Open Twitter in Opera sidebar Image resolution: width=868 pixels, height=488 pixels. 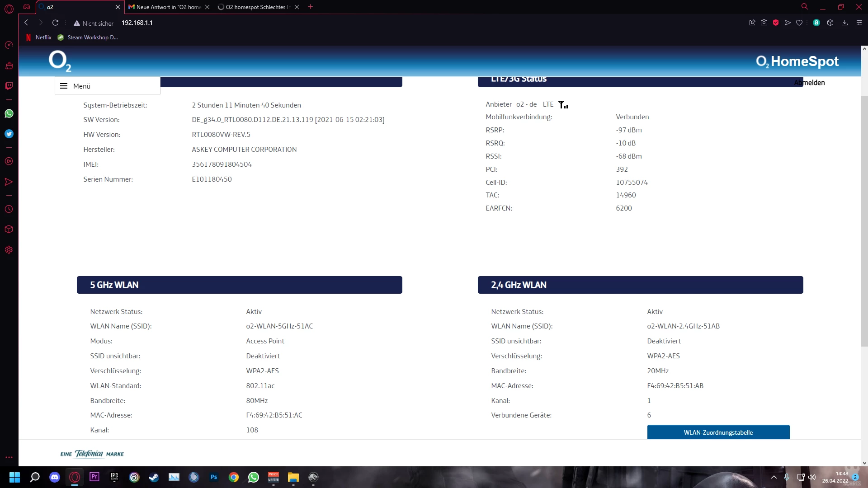9,134
